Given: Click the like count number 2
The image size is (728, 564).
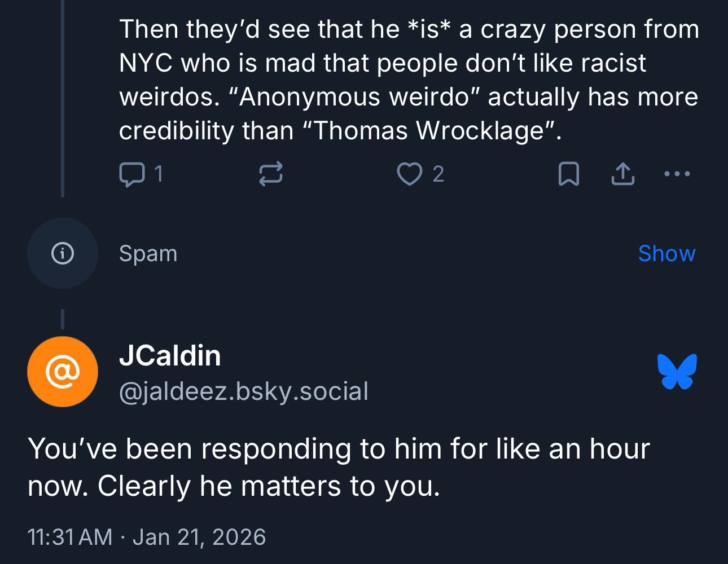Looking at the screenshot, I should 438,174.
